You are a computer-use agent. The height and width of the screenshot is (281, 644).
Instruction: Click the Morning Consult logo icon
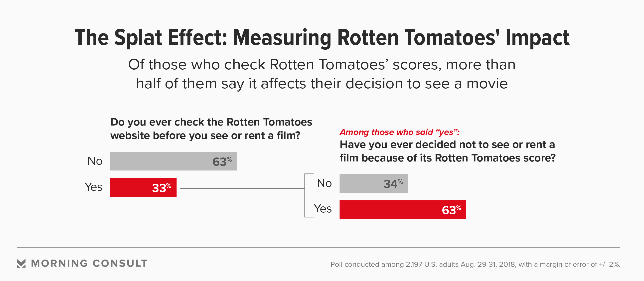click(x=21, y=263)
